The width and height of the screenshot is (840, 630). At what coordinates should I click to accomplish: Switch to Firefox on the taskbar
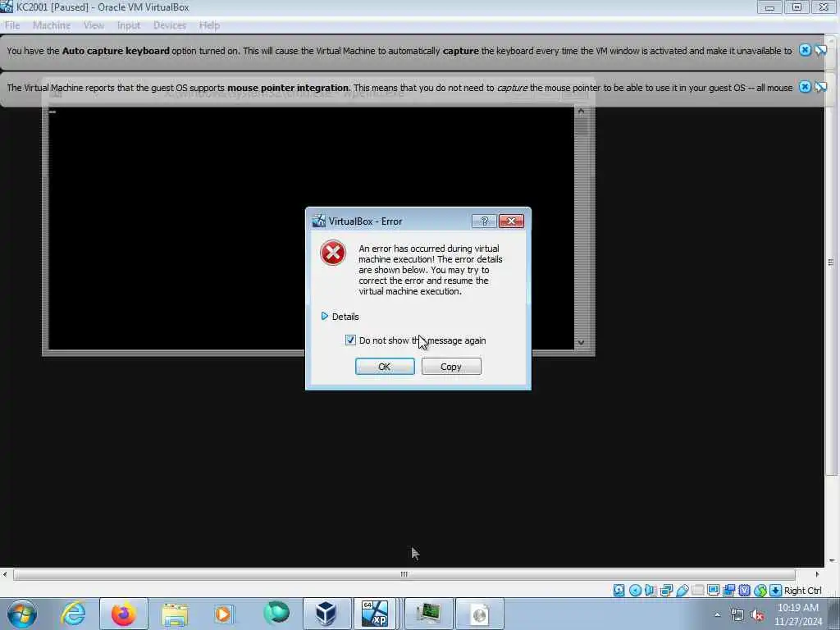123,614
